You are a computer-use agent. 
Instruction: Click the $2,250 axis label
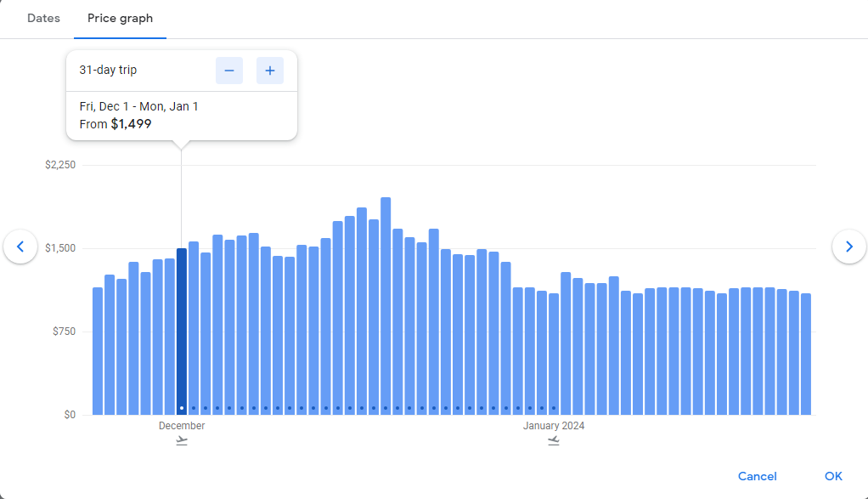tap(60, 165)
